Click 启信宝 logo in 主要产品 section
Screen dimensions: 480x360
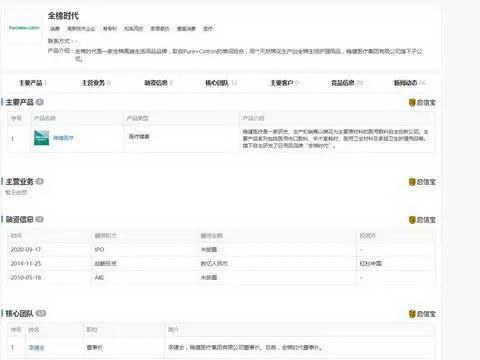pyautogui.click(x=422, y=102)
